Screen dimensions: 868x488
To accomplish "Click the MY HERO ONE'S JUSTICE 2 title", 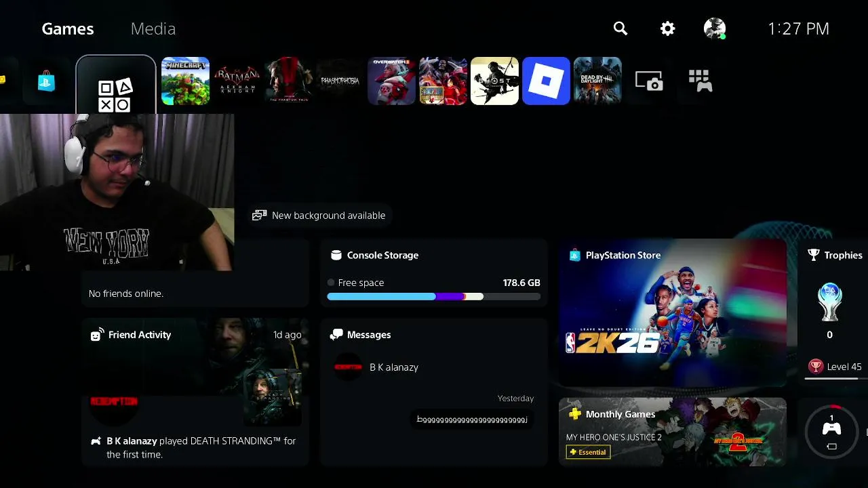I will tap(614, 437).
